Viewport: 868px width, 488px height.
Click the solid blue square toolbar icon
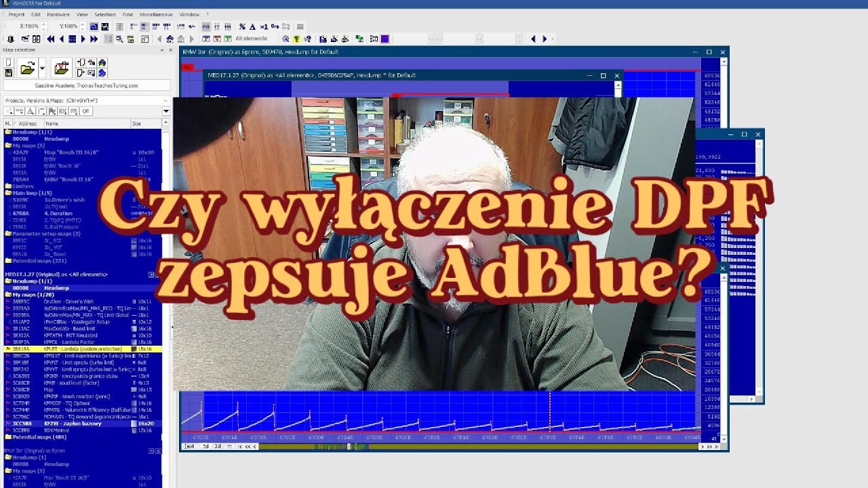(x=384, y=39)
